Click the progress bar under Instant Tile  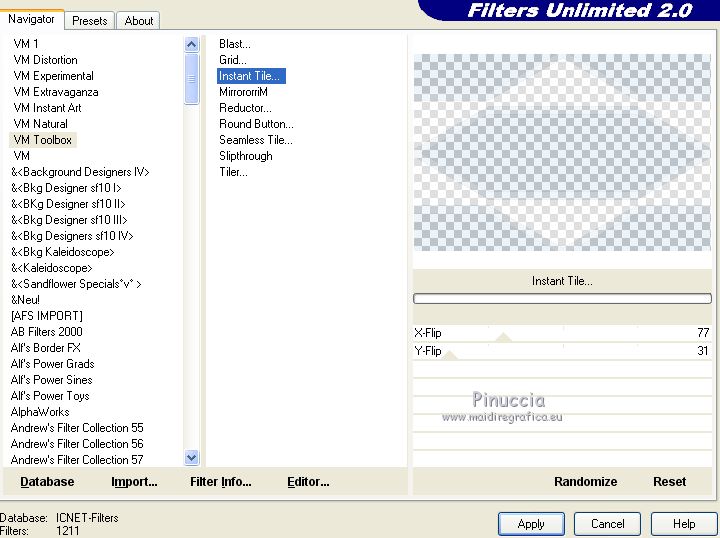[x=562, y=299]
